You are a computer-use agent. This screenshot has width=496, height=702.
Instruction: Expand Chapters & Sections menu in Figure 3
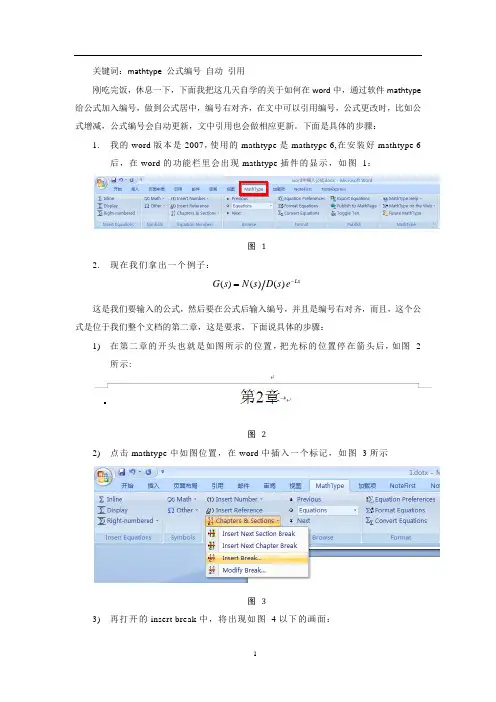pyautogui.click(x=244, y=521)
